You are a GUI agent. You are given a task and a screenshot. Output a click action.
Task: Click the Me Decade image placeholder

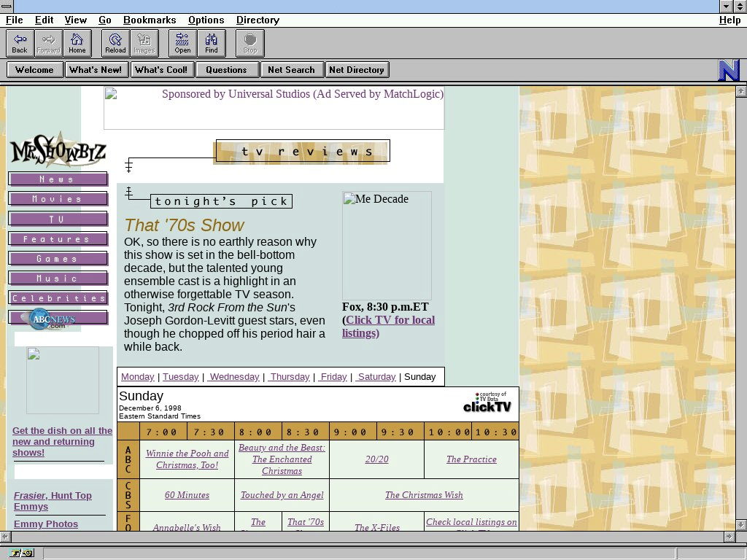[x=387, y=245]
